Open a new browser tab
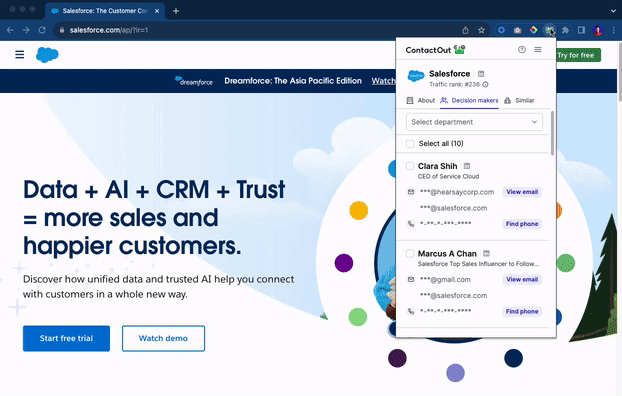 pyautogui.click(x=176, y=11)
